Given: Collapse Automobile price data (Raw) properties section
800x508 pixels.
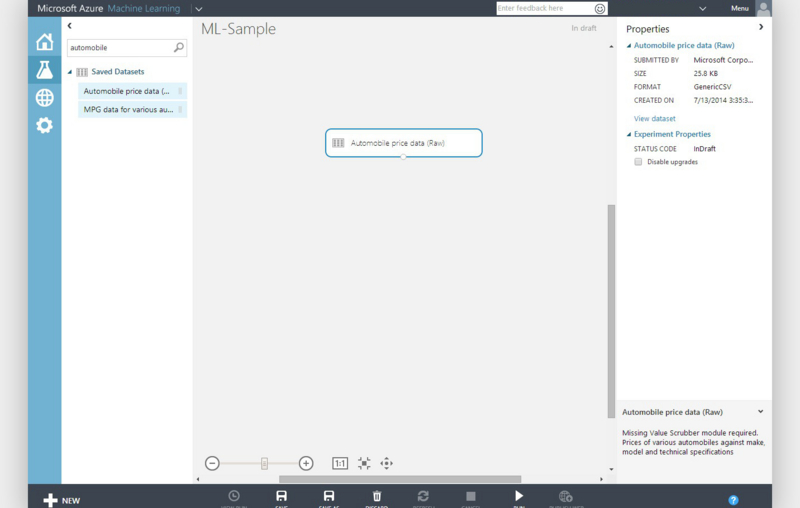Looking at the screenshot, I should click(629, 45).
